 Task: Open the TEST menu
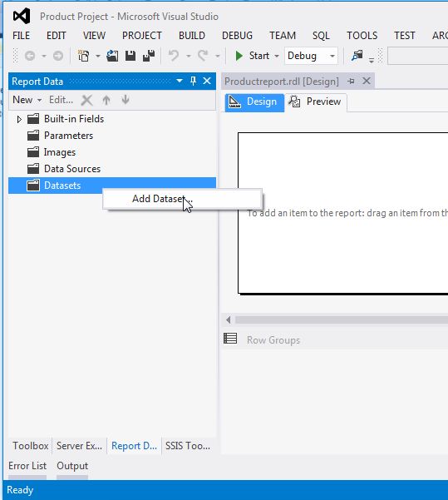pyautogui.click(x=405, y=36)
